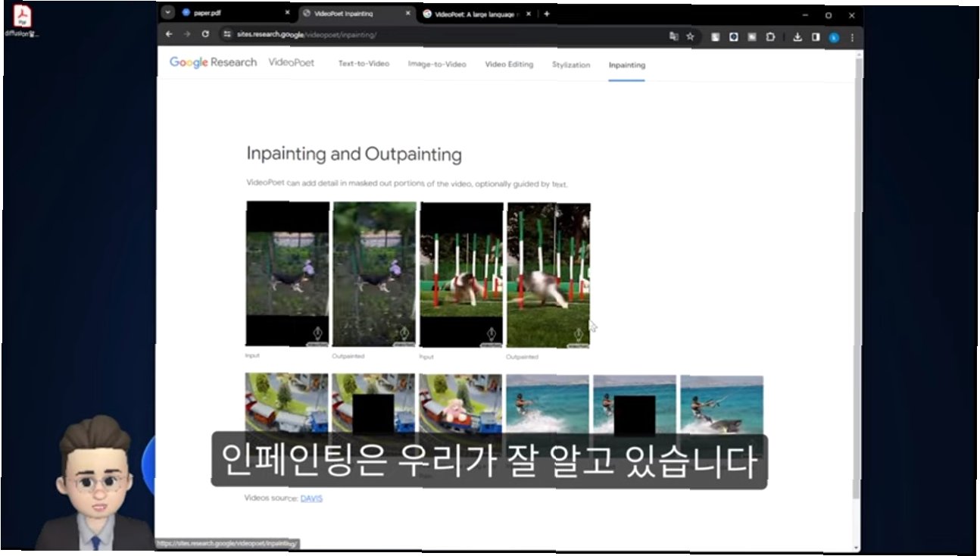
Task: Close the VideoPoet: A large language tab
Action: tap(529, 14)
